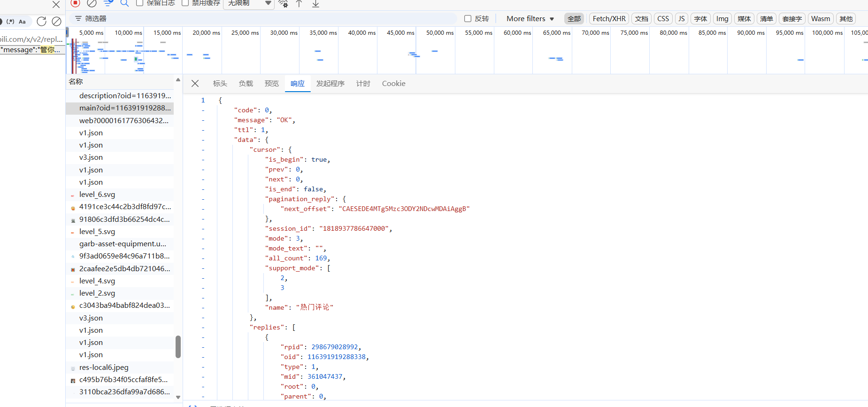Switch to the Cookie tab

(393, 84)
